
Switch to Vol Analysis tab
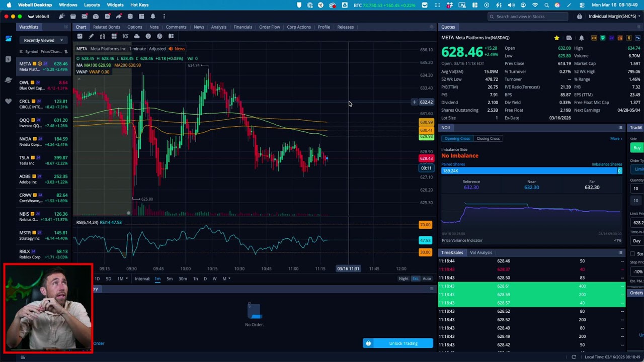click(481, 252)
